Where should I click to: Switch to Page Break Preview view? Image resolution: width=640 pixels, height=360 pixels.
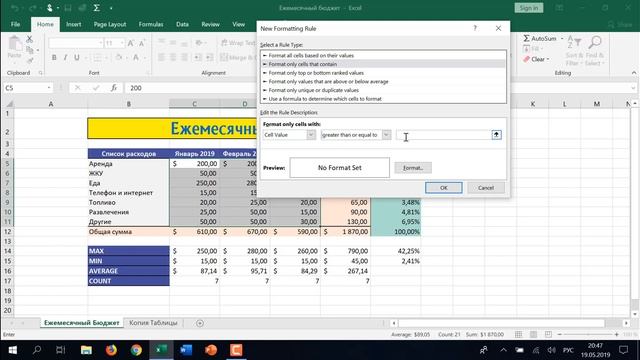click(548, 334)
